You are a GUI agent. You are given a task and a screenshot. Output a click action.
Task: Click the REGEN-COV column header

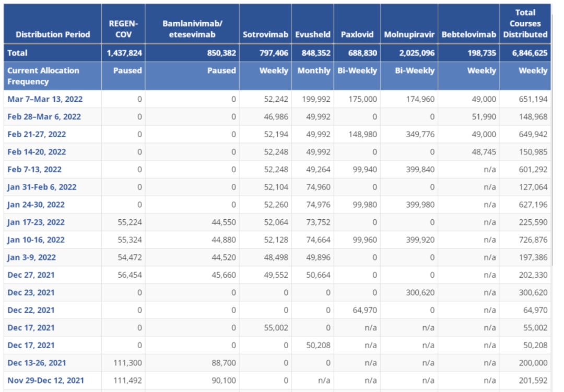point(123,29)
